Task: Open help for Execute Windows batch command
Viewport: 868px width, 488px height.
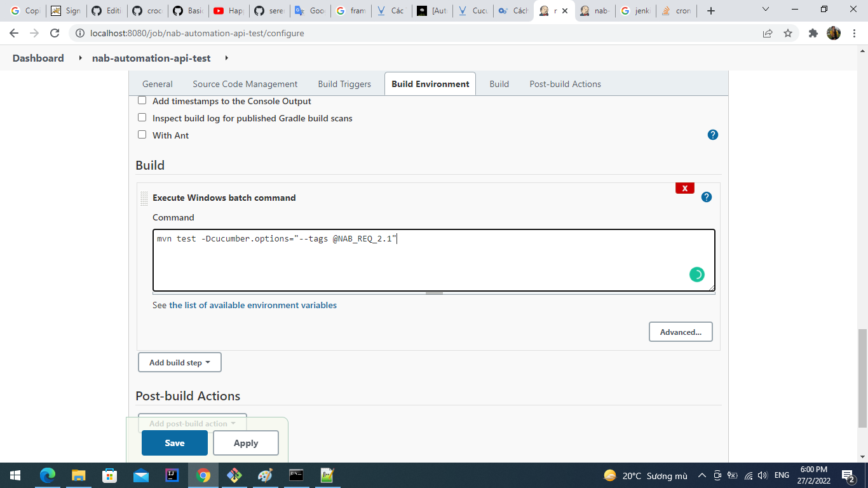Action: click(707, 197)
